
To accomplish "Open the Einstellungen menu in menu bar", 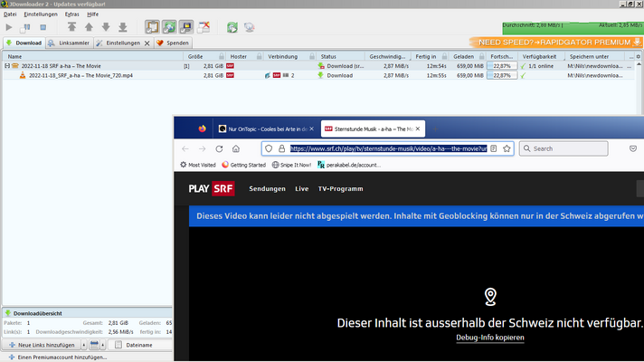I will 41,14.
